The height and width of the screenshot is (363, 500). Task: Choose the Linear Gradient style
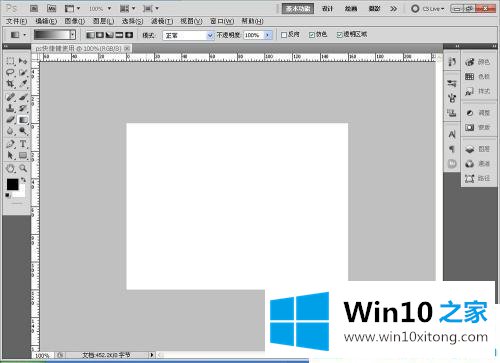pyautogui.click(x=90, y=35)
